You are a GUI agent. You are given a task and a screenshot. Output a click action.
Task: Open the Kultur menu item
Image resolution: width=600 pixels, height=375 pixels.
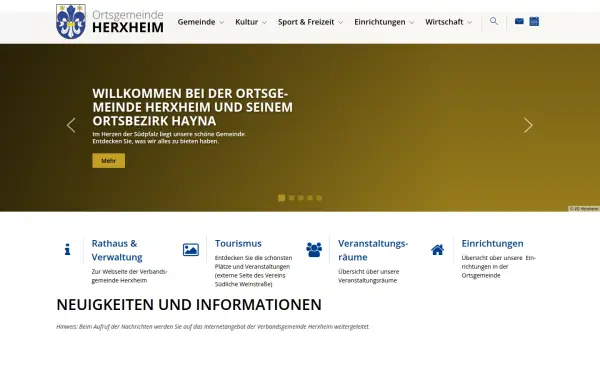click(x=246, y=22)
